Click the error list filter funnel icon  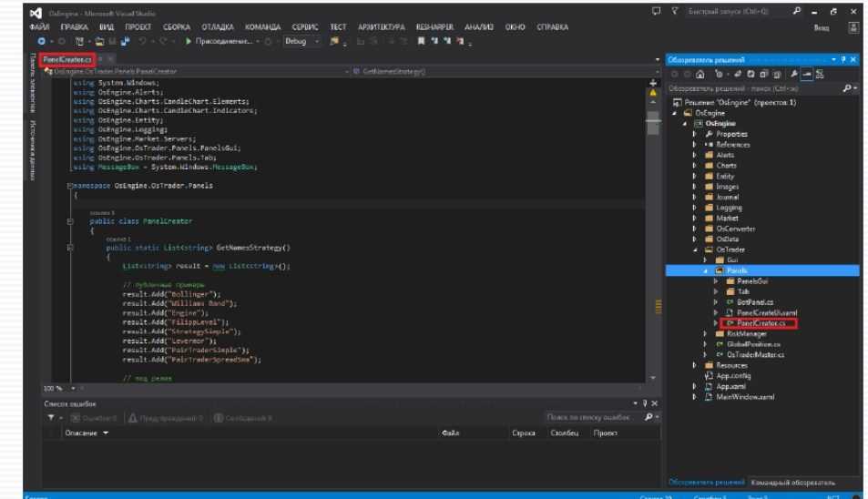[x=51, y=418]
